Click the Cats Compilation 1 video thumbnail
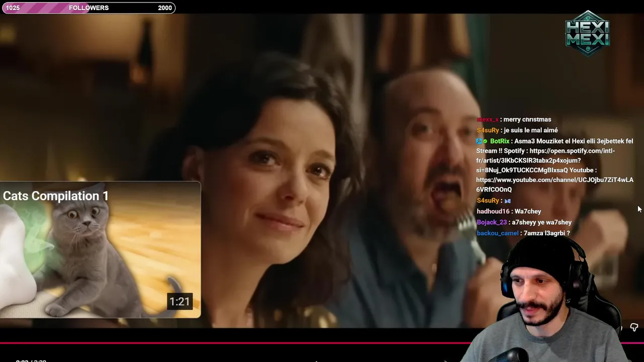The image size is (644, 362). (x=100, y=250)
